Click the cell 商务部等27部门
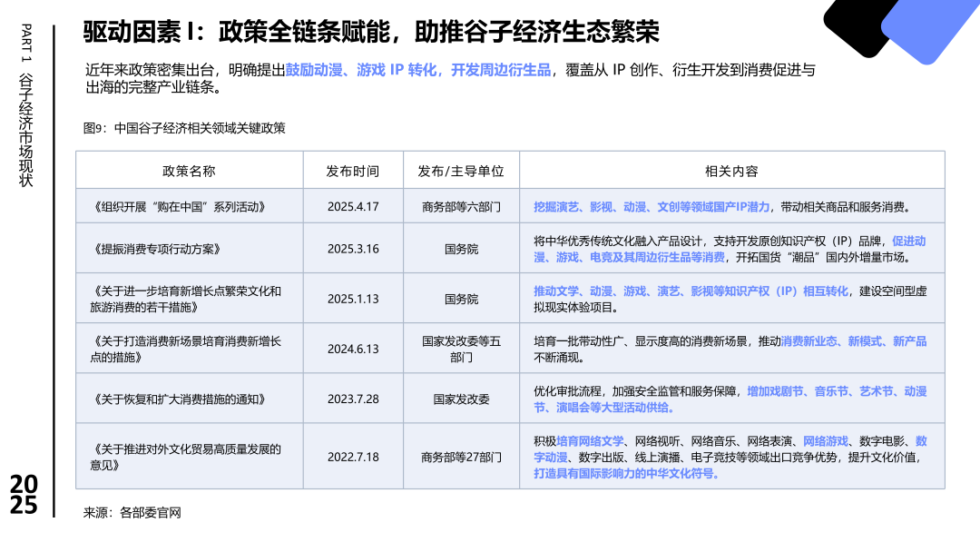The height and width of the screenshot is (552, 980). coord(461,457)
